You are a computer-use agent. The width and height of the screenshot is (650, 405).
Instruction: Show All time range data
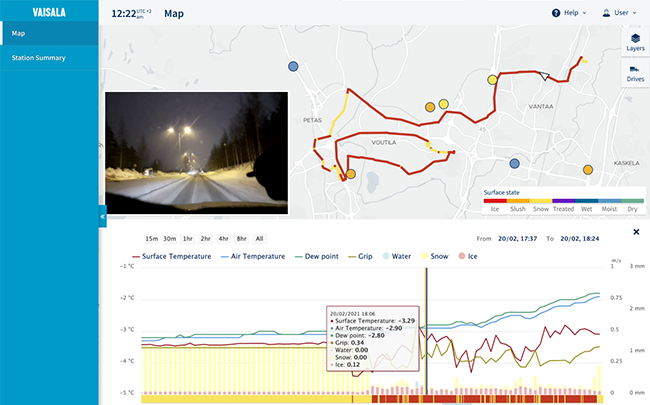259,239
